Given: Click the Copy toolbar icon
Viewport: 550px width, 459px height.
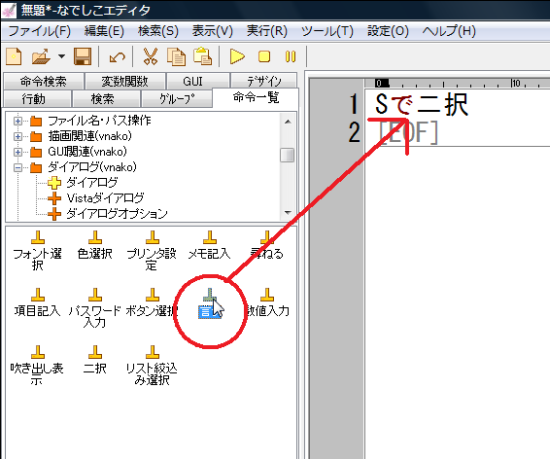Looking at the screenshot, I should tap(176, 56).
